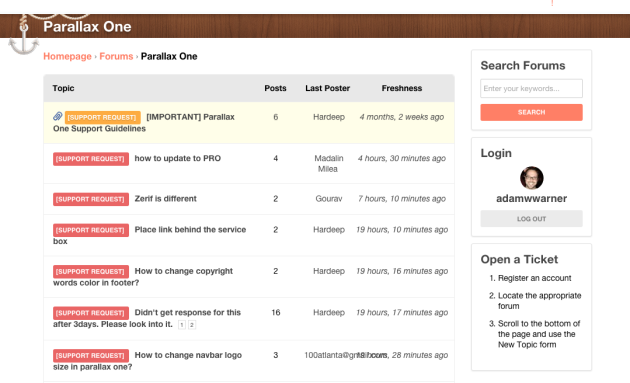Viewport: 630px width, 383px height.
Task: Click Support Request tag beside 'how to update to PRO'
Action: coord(91,159)
